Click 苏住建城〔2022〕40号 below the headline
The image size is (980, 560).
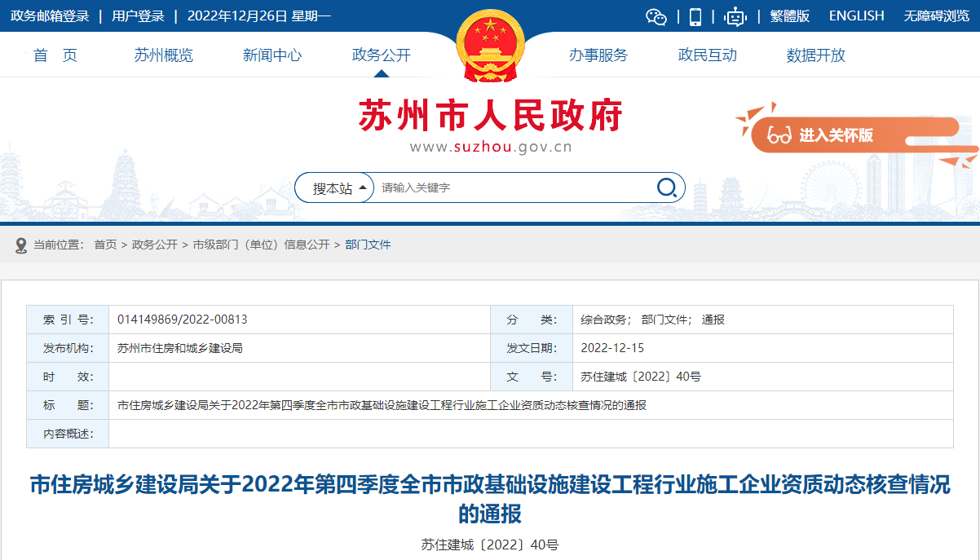click(490, 545)
